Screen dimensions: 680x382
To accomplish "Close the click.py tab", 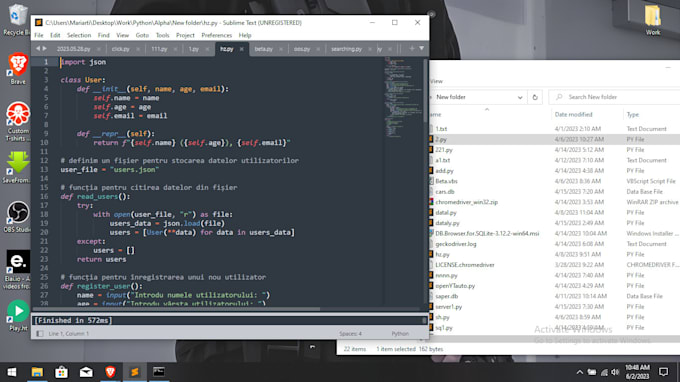I will [x=138, y=49].
